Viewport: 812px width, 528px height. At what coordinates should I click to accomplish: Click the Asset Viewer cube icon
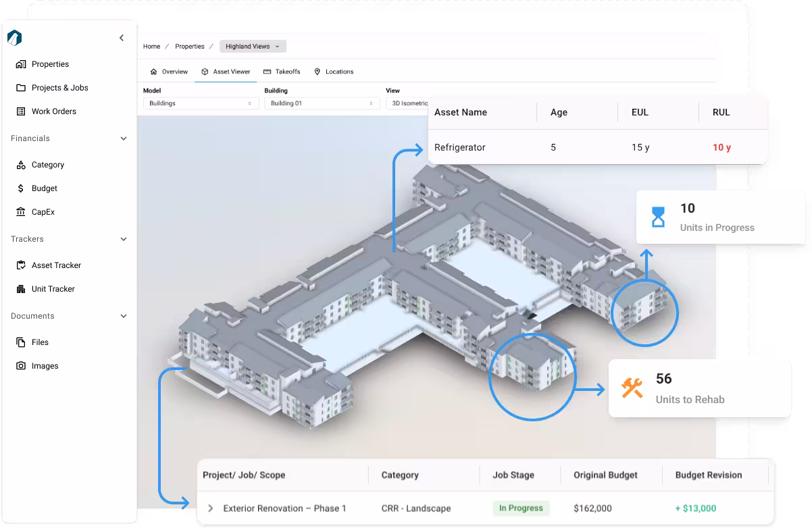[205, 72]
